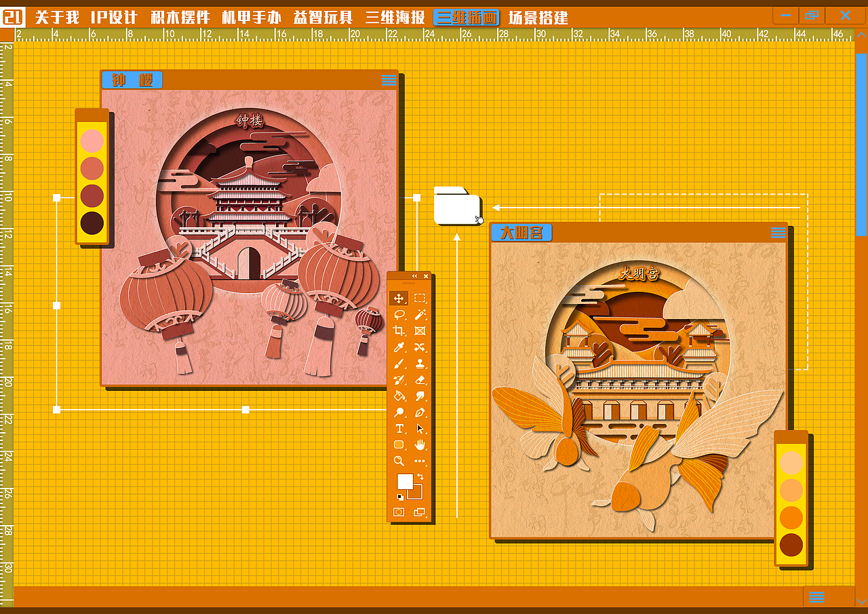Select the Clone Stamp tool

(420, 364)
